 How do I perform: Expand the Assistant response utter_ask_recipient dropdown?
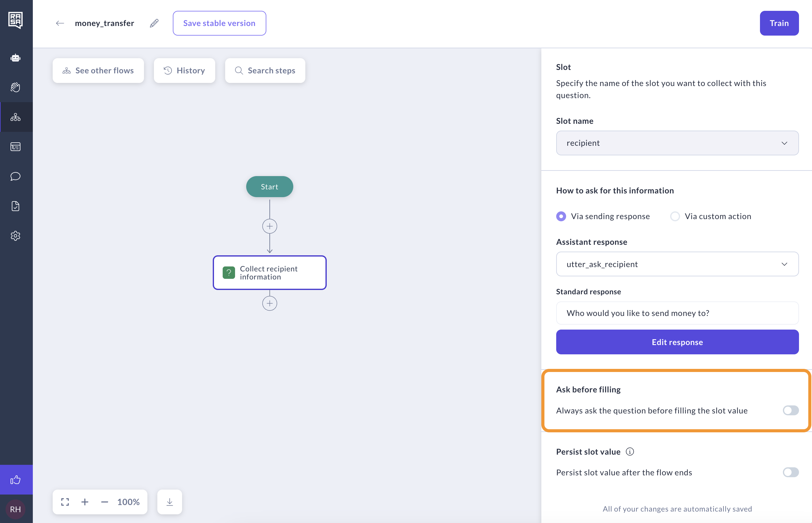coord(677,264)
